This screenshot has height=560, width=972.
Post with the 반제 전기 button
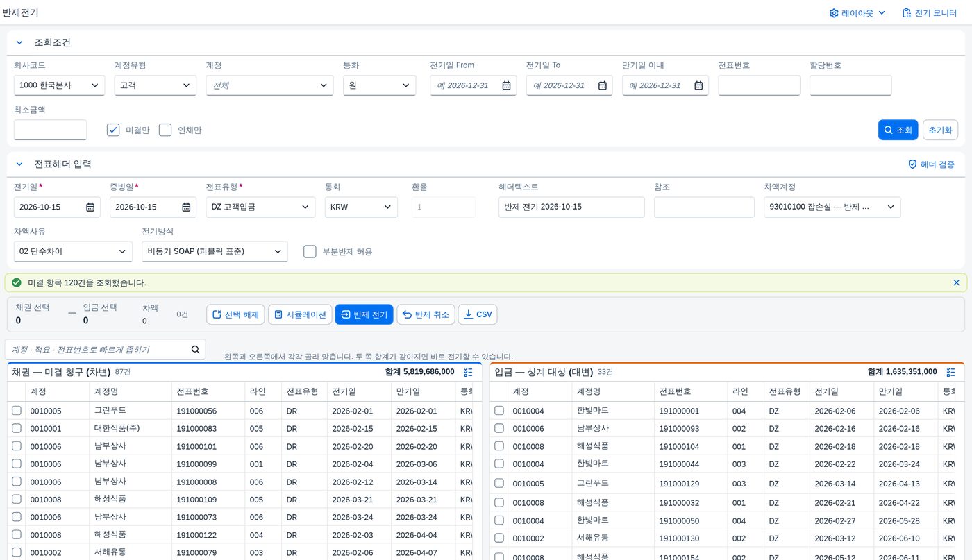364,314
